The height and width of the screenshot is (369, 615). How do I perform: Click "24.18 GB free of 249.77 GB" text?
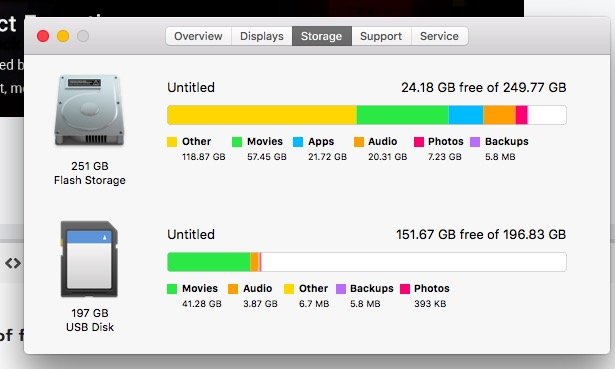click(484, 87)
